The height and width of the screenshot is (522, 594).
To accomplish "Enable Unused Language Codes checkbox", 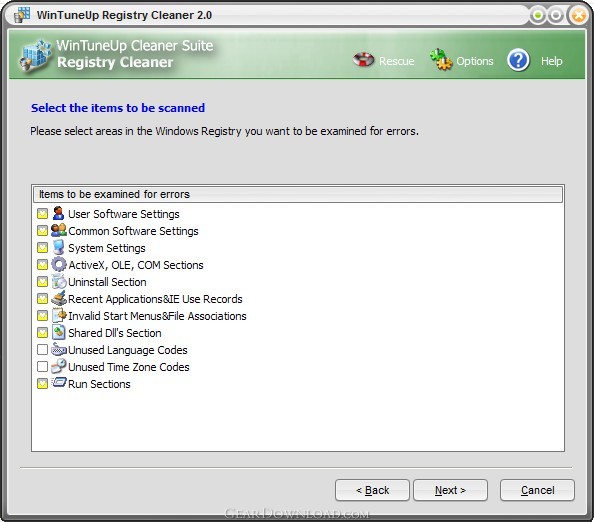I will pyautogui.click(x=42, y=350).
